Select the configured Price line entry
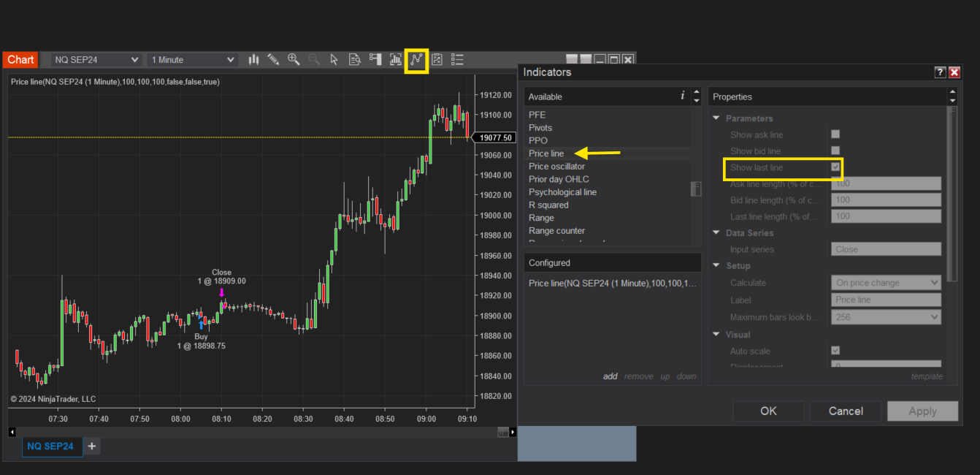The width and height of the screenshot is (980, 475). coord(612,283)
